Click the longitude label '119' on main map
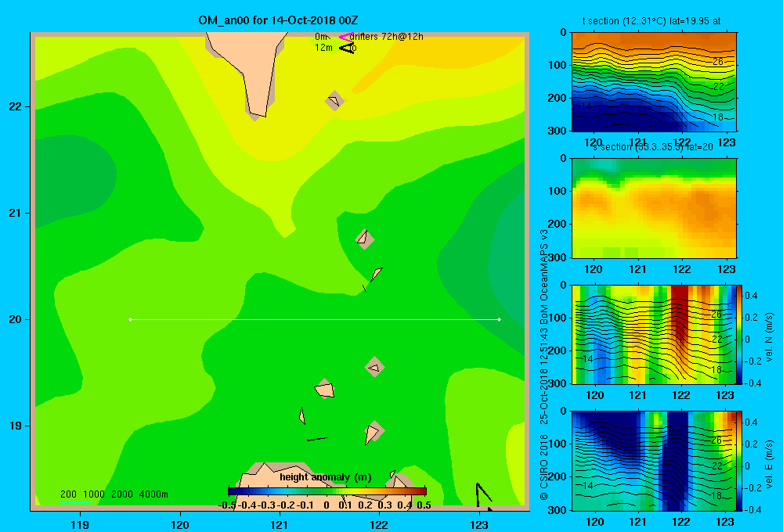Screen dimensions: 783x532 80,524
